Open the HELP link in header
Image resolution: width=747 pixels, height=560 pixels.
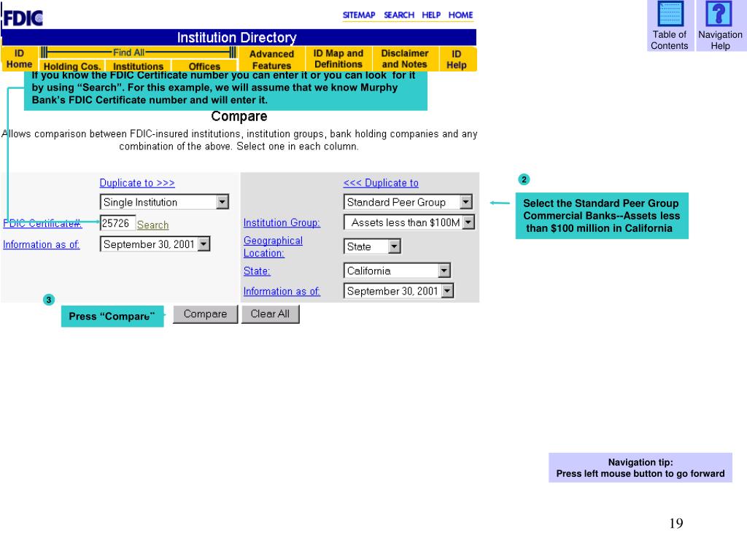pyautogui.click(x=431, y=15)
